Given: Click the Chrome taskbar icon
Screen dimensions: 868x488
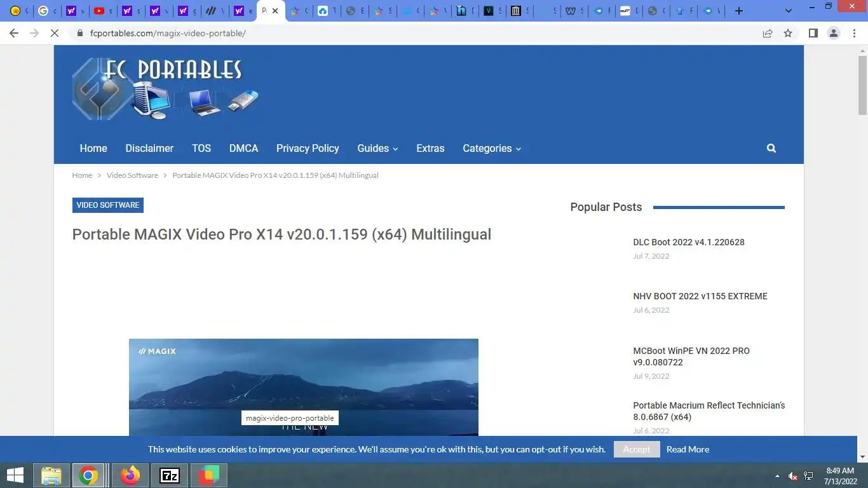Looking at the screenshot, I should pos(88,475).
